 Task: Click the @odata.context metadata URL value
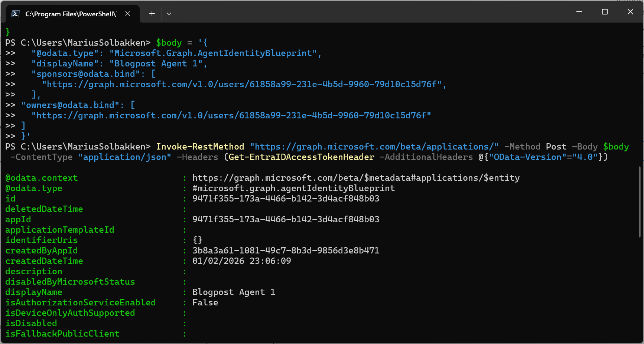(x=355, y=178)
